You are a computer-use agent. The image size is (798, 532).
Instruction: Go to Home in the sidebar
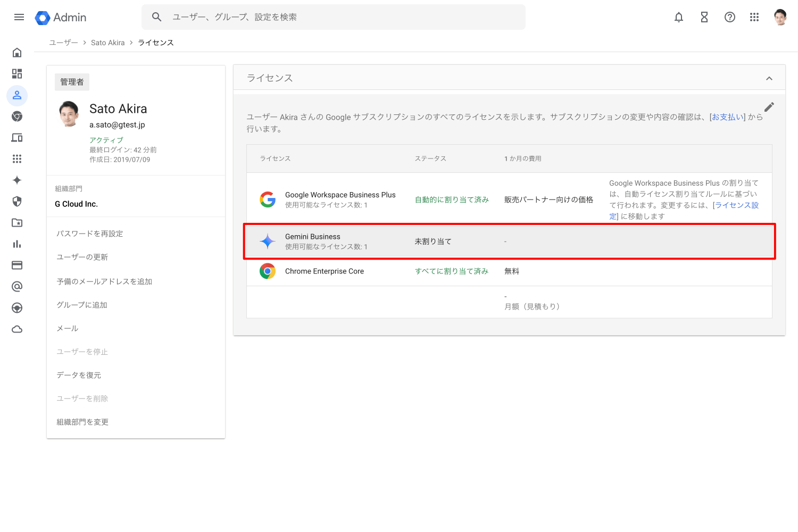click(x=17, y=53)
